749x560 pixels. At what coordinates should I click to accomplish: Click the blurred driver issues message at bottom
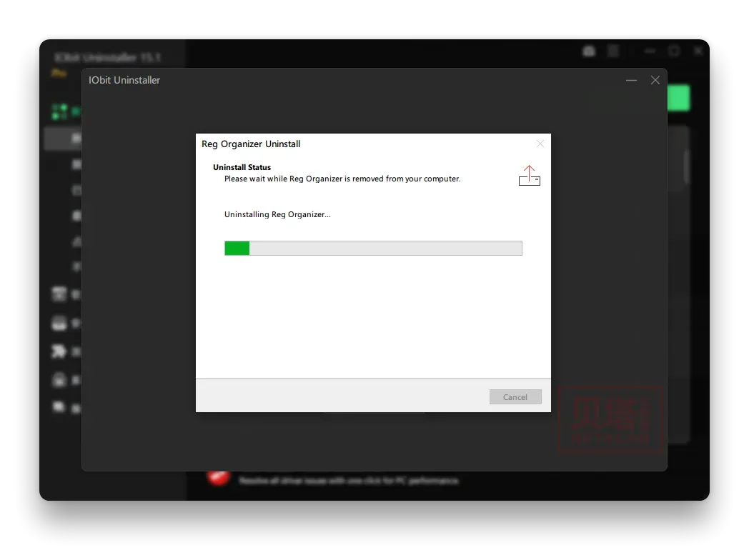coord(349,481)
